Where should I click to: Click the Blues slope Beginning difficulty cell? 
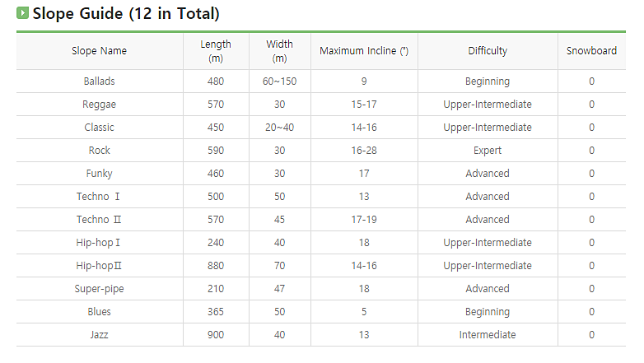pos(488,312)
